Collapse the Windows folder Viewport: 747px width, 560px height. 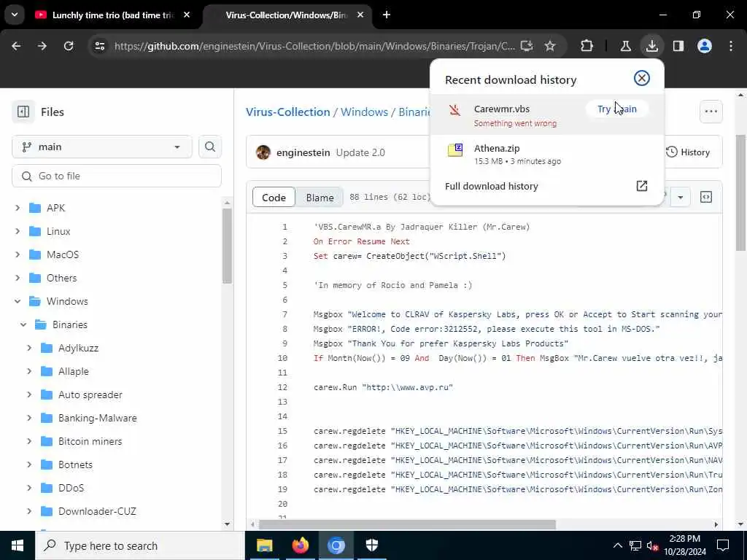tap(18, 301)
